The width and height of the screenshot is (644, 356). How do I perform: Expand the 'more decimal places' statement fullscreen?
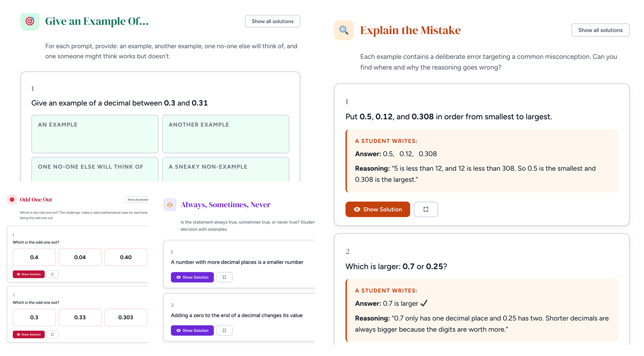pos(224,277)
